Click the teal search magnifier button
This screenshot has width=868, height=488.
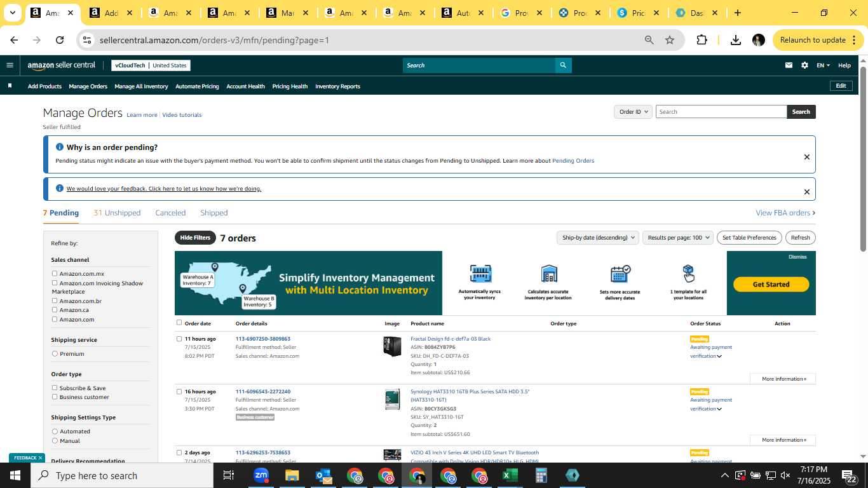(563, 65)
